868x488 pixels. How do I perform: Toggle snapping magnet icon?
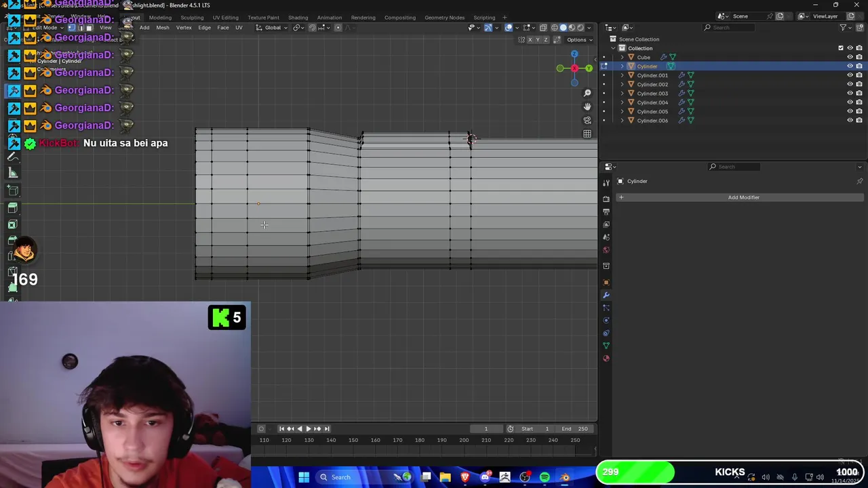tap(313, 28)
